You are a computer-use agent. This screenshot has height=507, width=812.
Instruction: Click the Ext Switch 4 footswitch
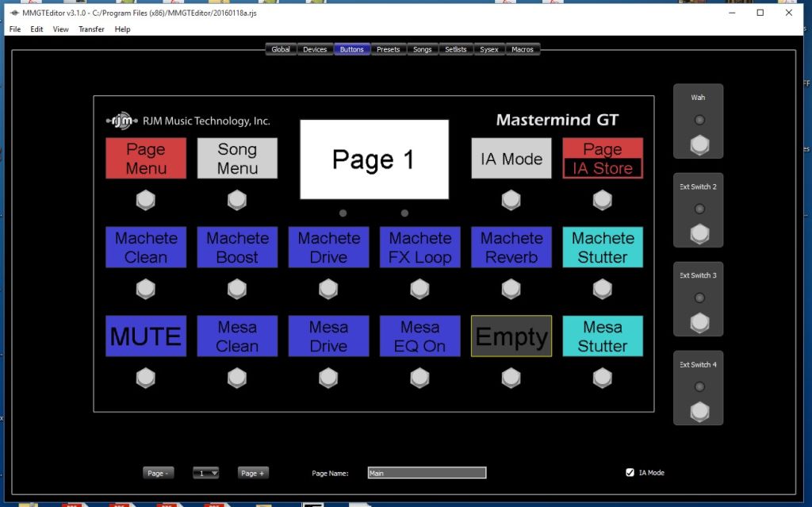click(x=699, y=412)
